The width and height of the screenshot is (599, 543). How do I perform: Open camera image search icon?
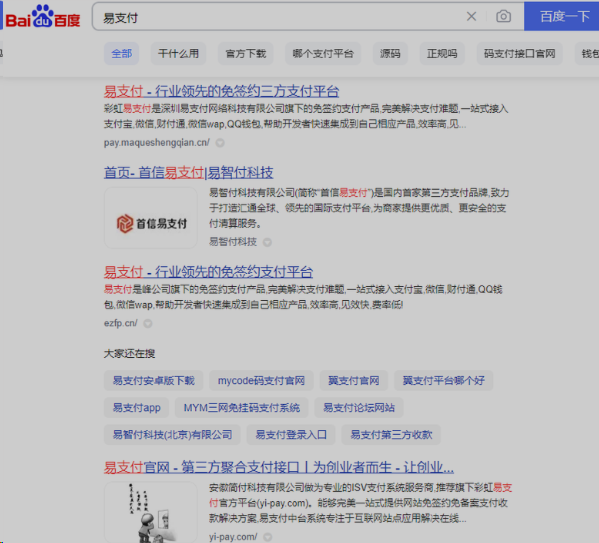503,16
